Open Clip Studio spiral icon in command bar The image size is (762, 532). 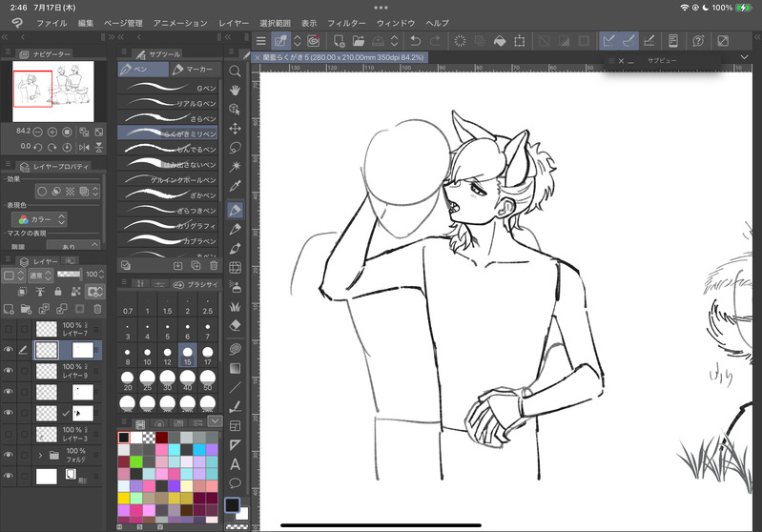point(314,41)
